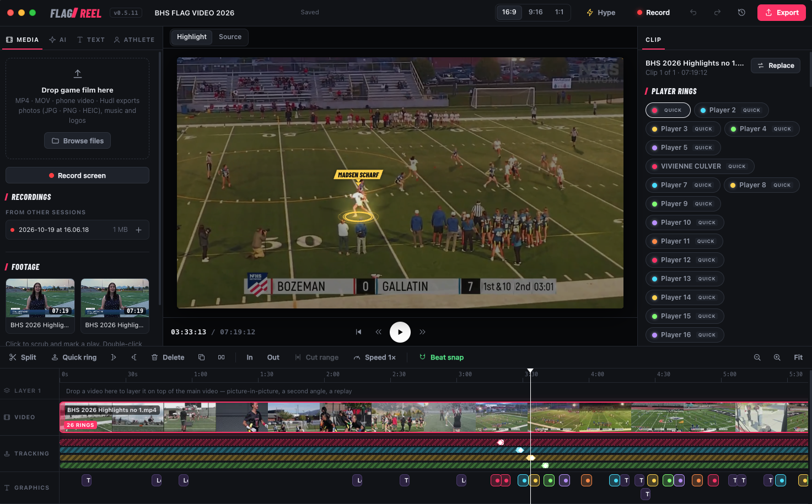Open the TEXT tab
Image resolution: width=812 pixels, height=504 pixels.
click(91, 40)
